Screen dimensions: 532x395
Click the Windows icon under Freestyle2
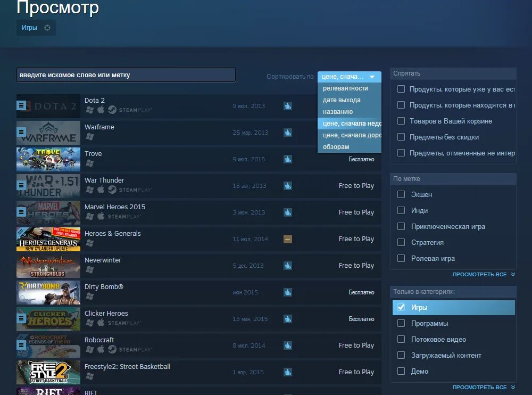[89, 376]
